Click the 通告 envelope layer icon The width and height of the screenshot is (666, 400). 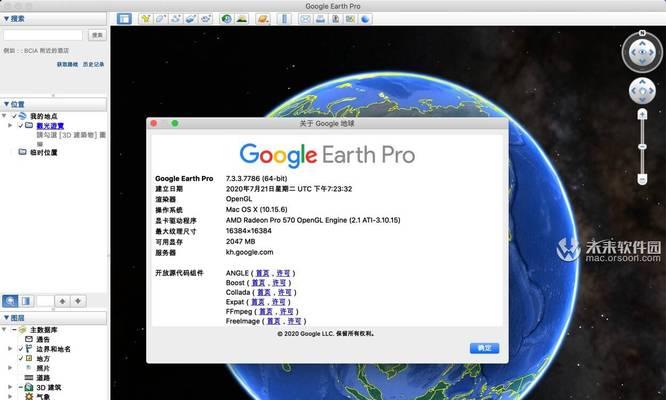[28, 339]
